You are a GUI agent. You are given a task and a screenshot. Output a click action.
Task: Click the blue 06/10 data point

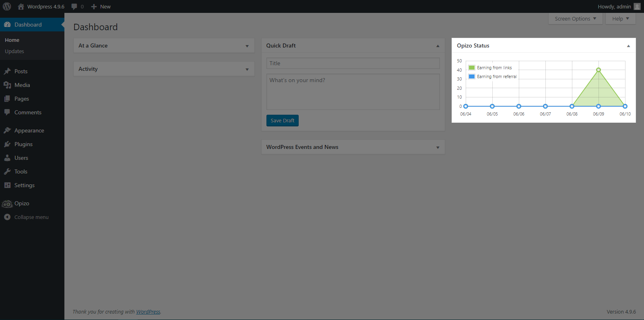tap(625, 106)
